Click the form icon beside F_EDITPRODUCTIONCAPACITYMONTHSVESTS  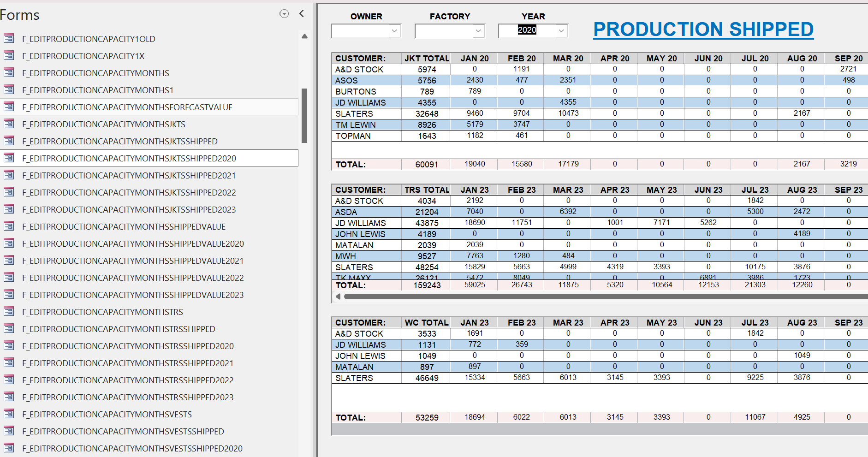(9, 414)
